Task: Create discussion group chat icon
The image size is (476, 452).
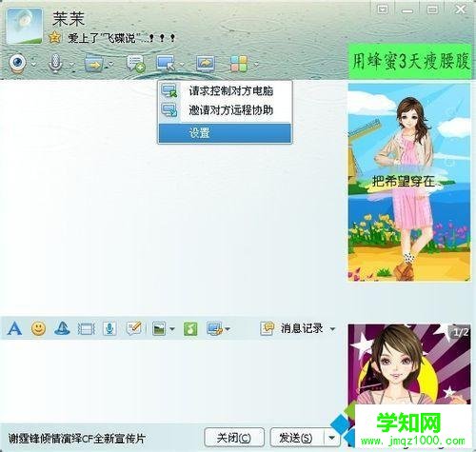Action: pyautogui.click(x=136, y=63)
